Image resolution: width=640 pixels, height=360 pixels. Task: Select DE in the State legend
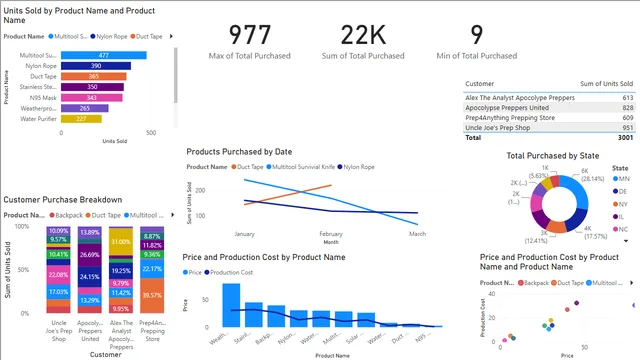(x=620, y=191)
